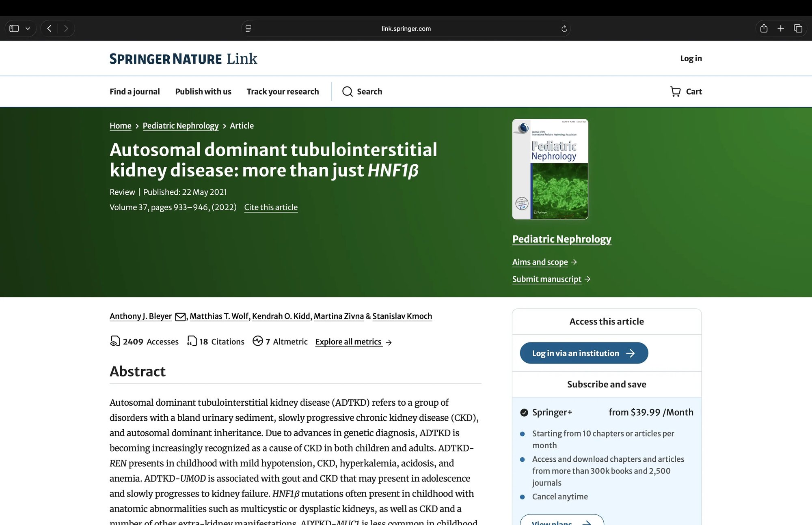Open the Springer Nature Link logo homepage
The image size is (812, 525).
[183, 59]
